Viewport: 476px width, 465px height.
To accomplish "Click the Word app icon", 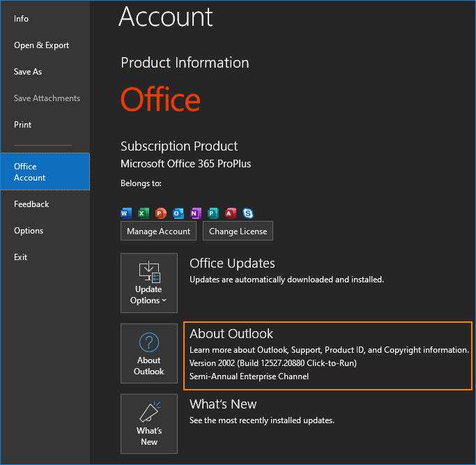I will (126, 213).
